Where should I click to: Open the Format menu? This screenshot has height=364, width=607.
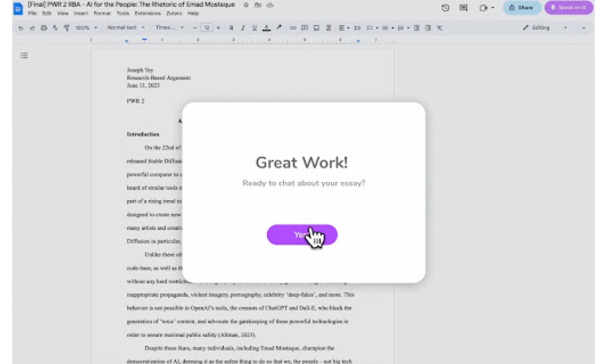point(102,13)
